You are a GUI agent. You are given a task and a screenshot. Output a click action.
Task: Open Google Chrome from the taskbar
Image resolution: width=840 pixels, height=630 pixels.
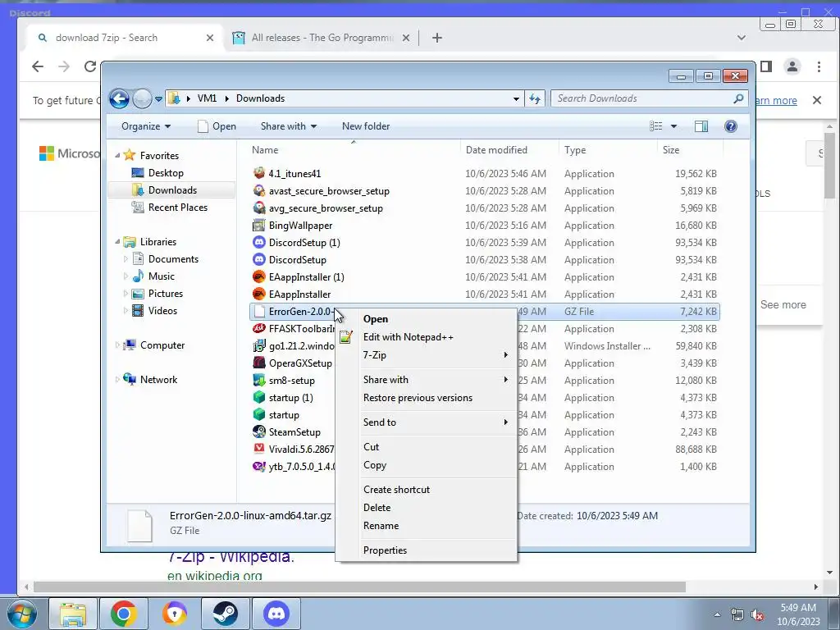click(124, 614)
